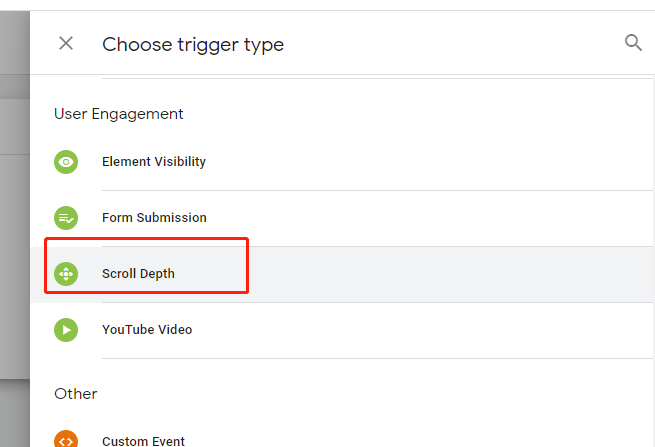Click the Scroll Depth arrows icon
This screenshot has height=447, width=655.
tap(66, 274)
